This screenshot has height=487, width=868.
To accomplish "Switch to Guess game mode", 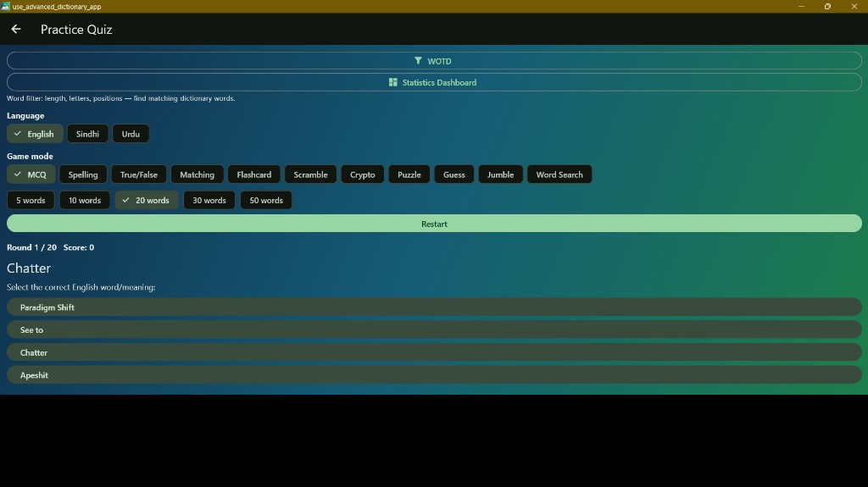I will [454, 174].
